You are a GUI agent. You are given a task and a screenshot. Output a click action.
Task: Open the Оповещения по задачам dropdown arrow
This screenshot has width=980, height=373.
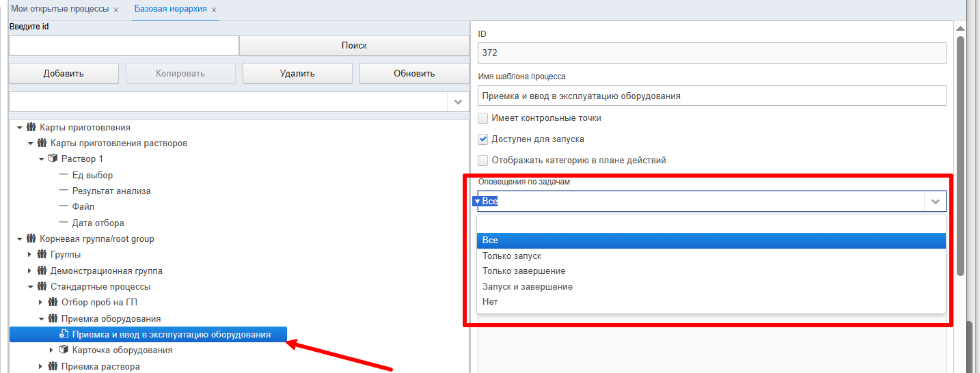point(935,202)
